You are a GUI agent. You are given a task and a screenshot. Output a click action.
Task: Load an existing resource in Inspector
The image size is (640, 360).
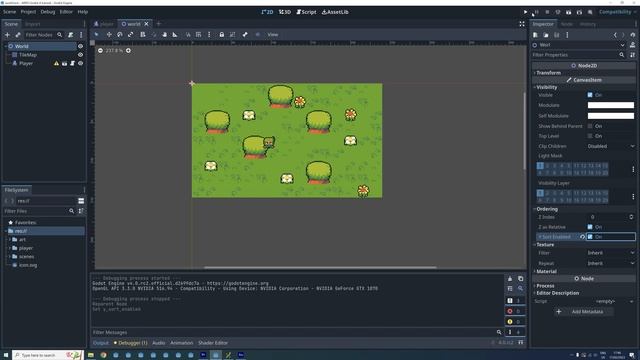pyautogui.click(x=546, y=35)
